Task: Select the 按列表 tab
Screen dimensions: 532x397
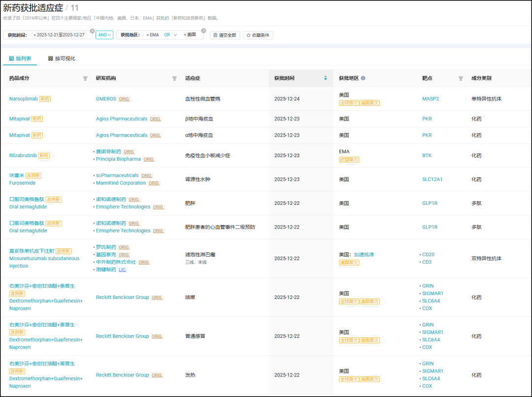Action: (x=20, y=58)
